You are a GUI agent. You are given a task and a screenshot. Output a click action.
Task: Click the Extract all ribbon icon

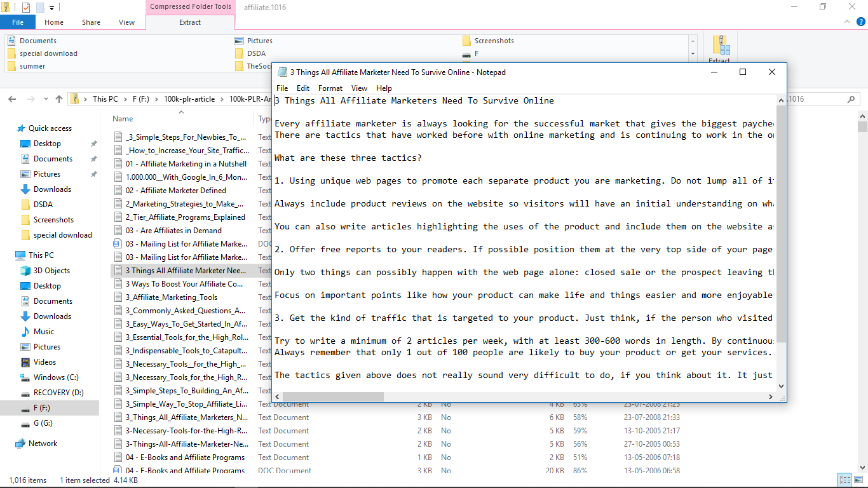coord(720,49)
